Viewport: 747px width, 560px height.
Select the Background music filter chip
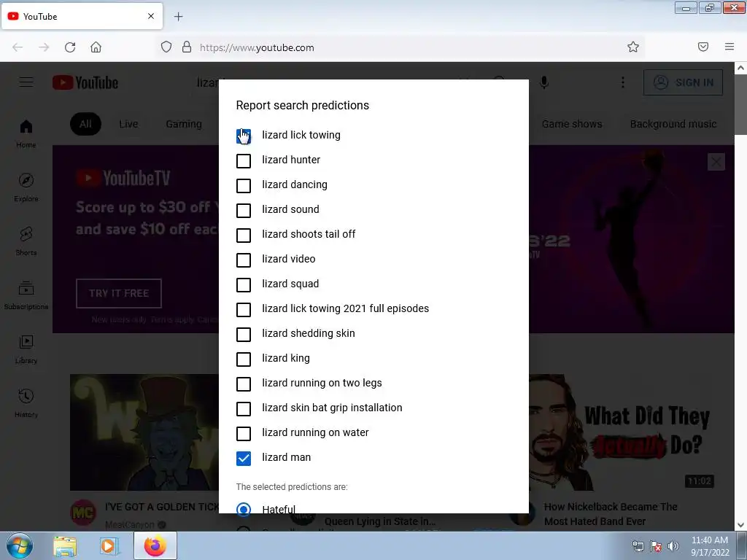[x=673, y=124]
